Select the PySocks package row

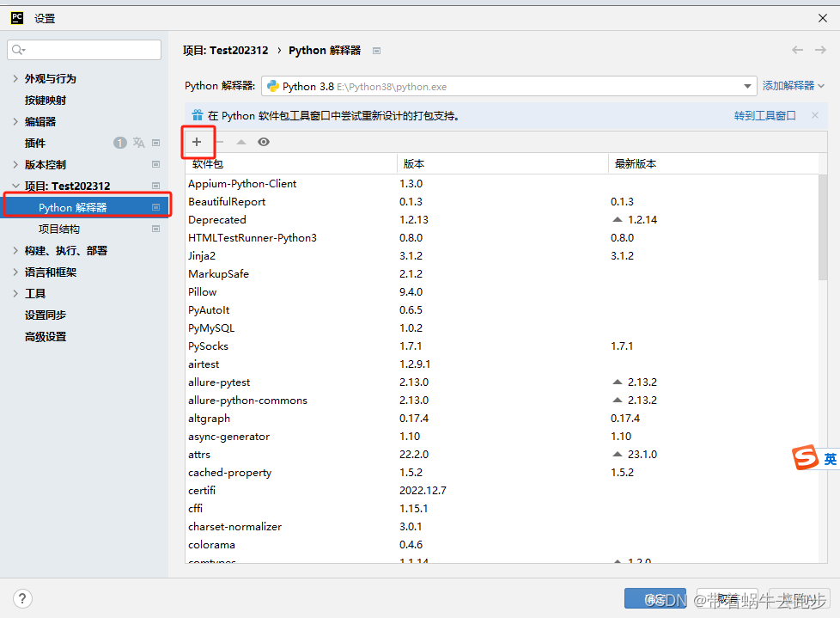(502, 346)
